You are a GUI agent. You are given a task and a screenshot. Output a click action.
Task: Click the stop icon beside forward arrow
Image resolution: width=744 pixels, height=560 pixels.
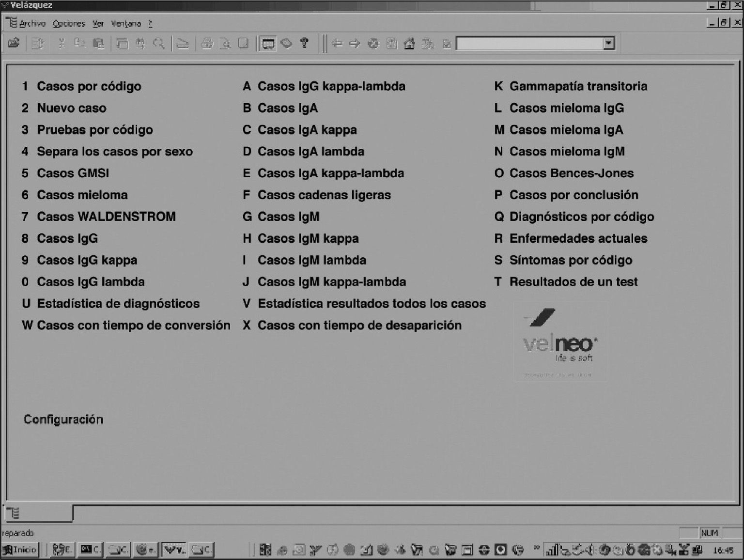[x=373, y=44]
